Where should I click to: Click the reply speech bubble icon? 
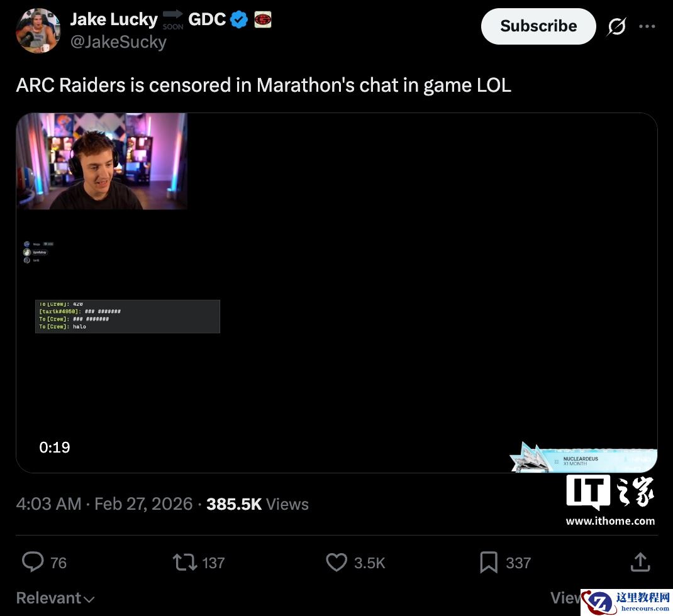click(33, 562)
